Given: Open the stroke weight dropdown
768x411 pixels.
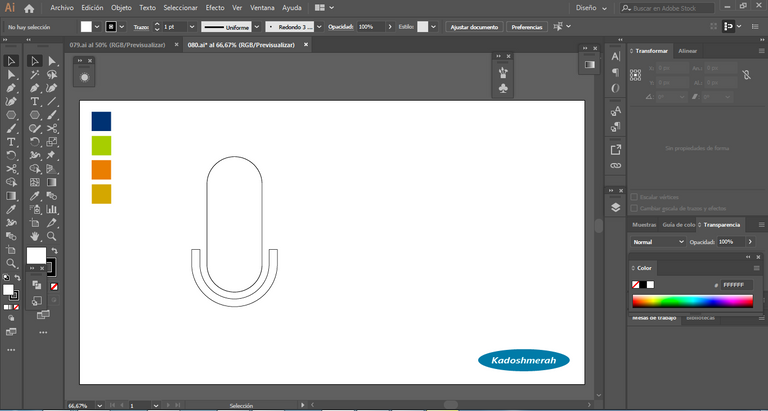Looking at the screenshot, I should [192, 27].
